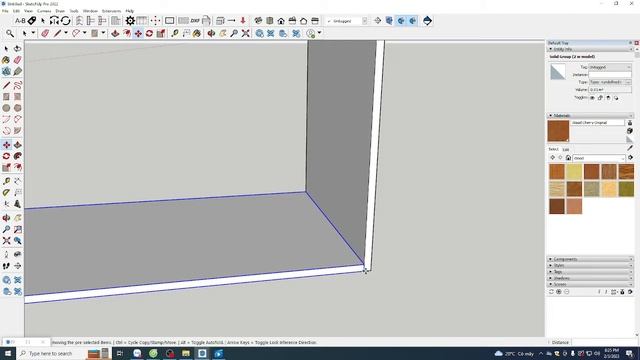Select the Eraser tool in left toolbar

(18, 60)
